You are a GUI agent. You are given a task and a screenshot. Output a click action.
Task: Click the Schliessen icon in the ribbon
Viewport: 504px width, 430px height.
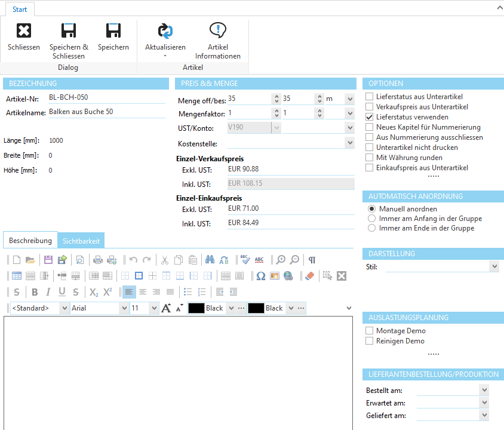(24, 32)
